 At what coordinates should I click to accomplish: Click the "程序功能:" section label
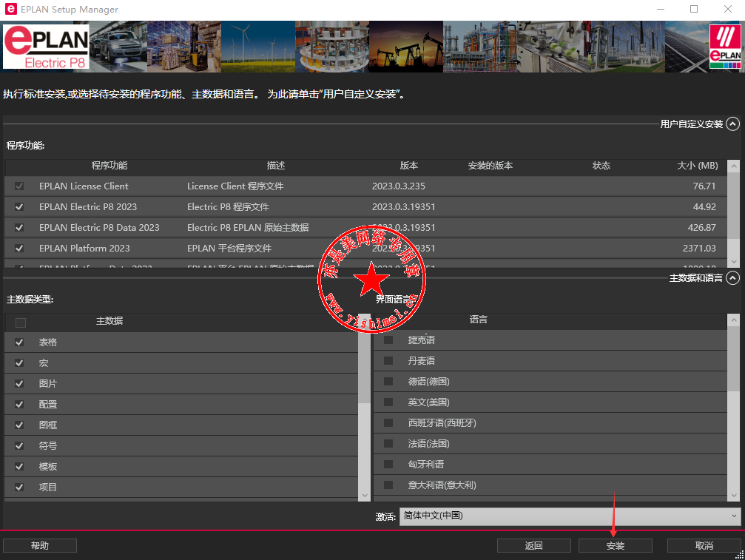pos(26,146)
